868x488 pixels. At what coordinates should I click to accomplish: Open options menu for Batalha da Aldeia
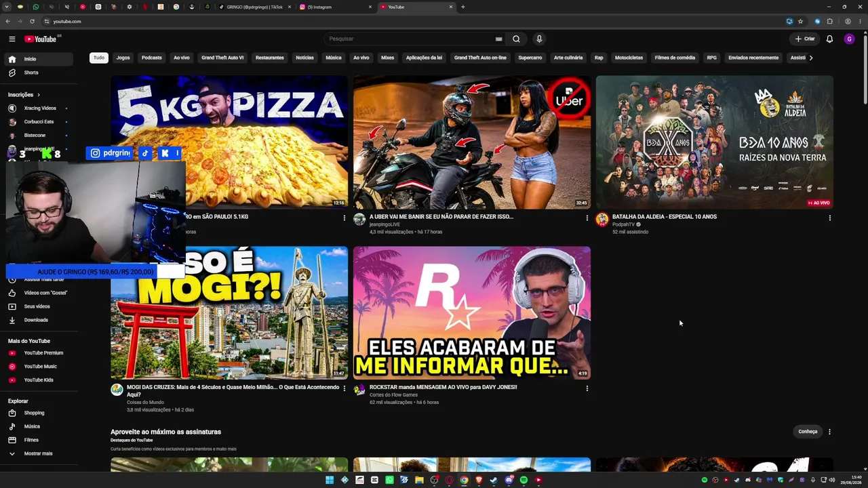click(x=829, y=218)
